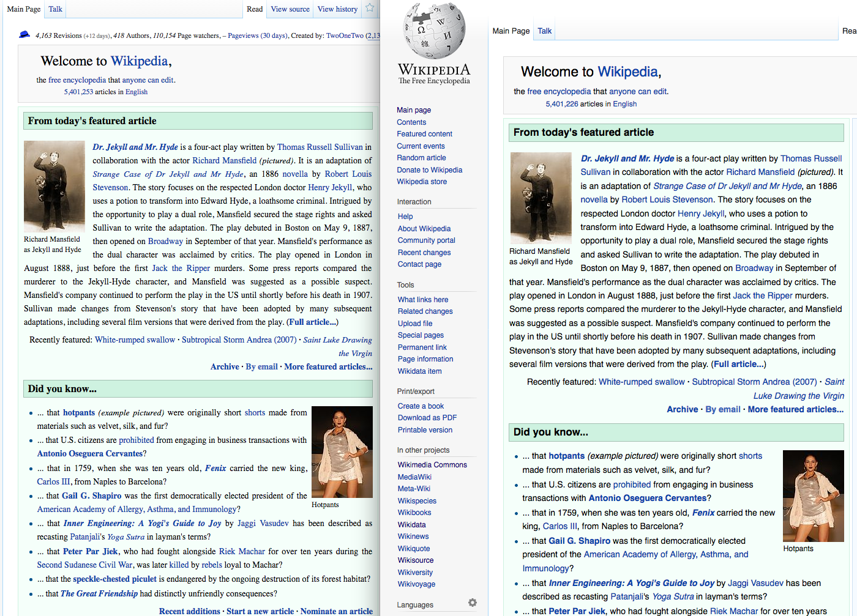Viewport: 857px width, 616px height.
Task: Click 5,401,226 articles count link
Action: 562,104
